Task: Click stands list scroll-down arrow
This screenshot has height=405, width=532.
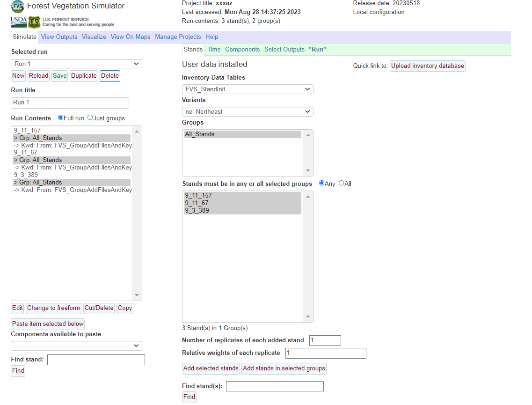Action: (x=308, y=317)
